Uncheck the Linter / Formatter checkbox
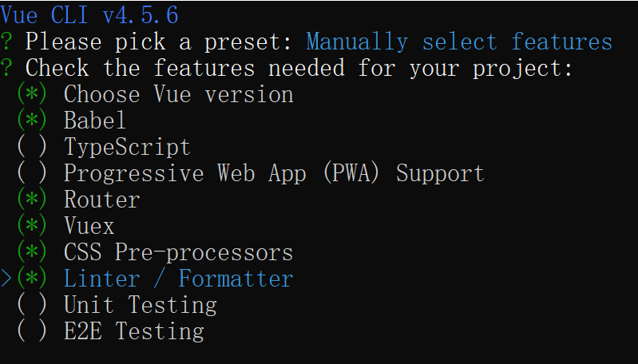The height and width of the screenshot is (364, 638). point(32,279)
